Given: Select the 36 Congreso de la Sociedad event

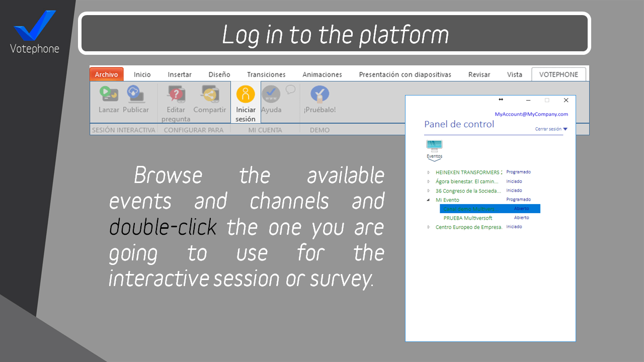Looking at the screenshot, I should click(x=468, y=191).
